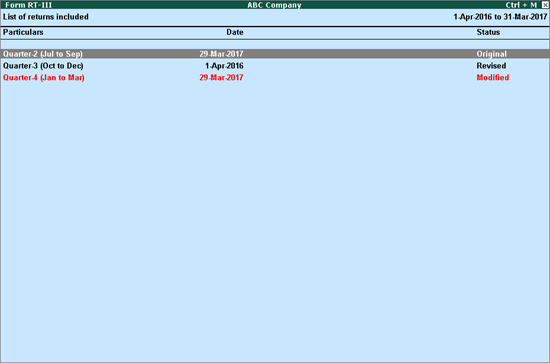
Task: Click the Ctrl + M shortcut label
Action: (521, 5)
